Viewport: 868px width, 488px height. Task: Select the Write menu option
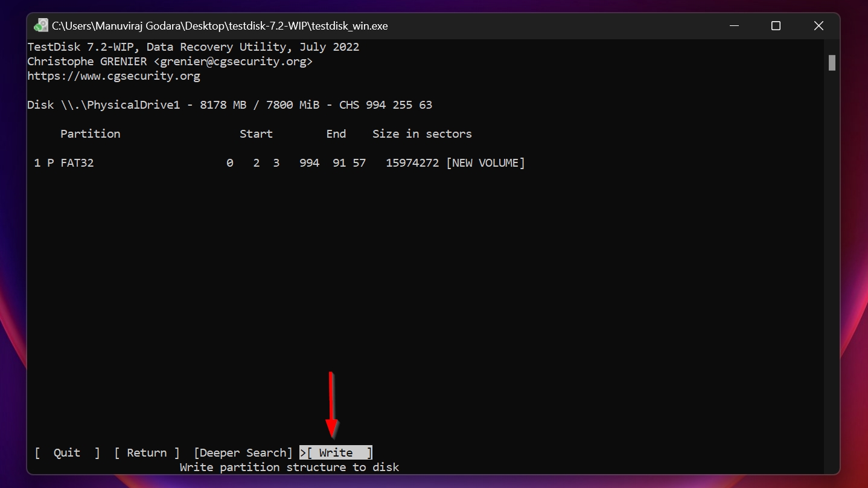coord(336,453)
